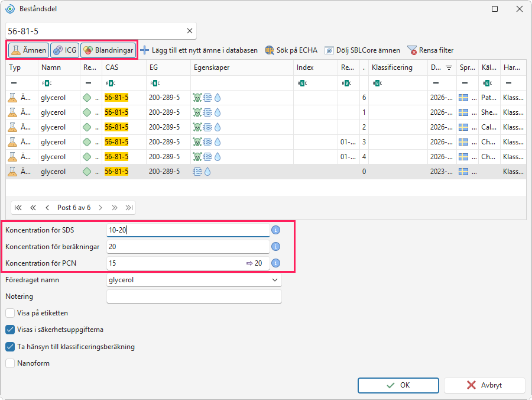The width and height of the screenshot is (532, 400).
Task: Select the glycerol row numbered 6
Action: tap(266, 98)
